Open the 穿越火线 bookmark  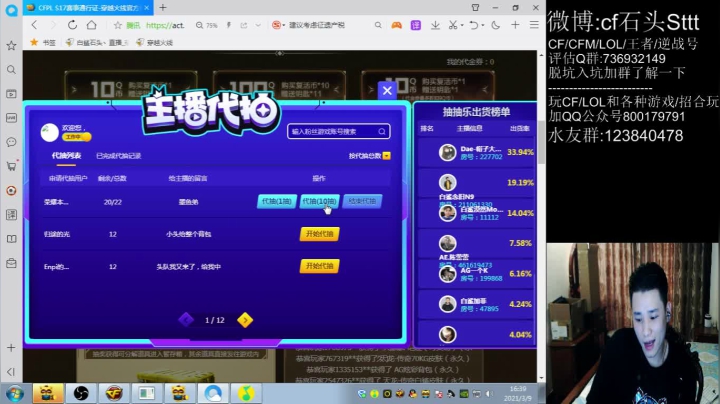tap(155, 43)
